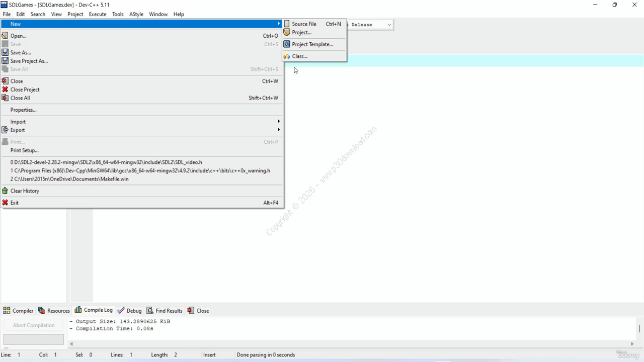
Task: Open the Tools menu
Action: 118,14
